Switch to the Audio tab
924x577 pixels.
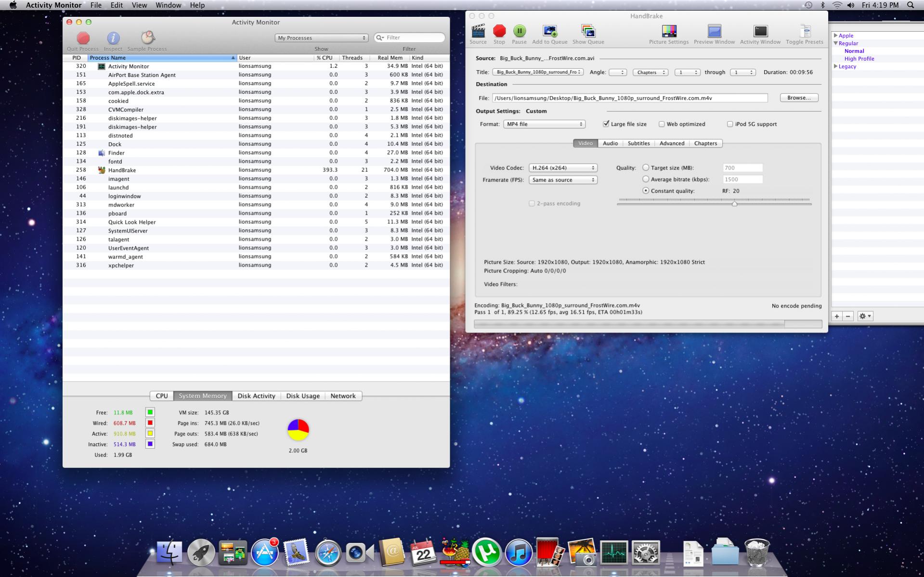tap(610, 143)
